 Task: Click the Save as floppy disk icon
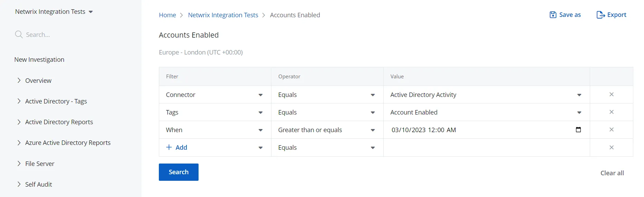(x=553, y=15)
